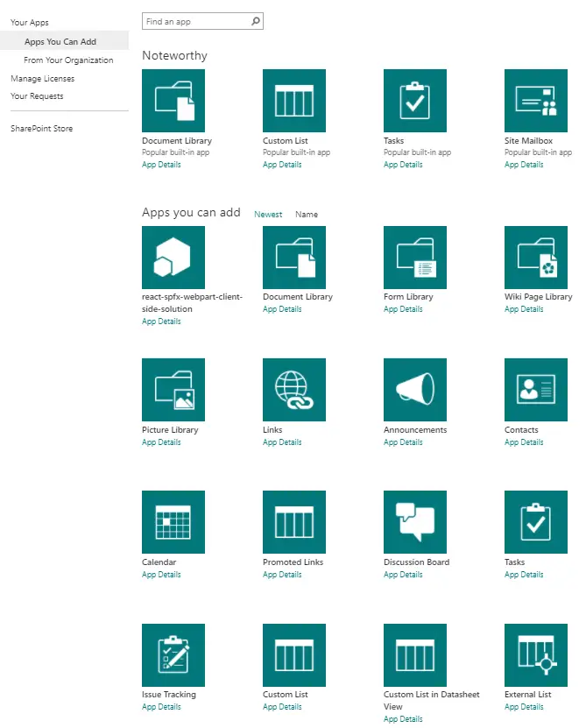Select the Wiki Page Library icon

tap(536, 258)
